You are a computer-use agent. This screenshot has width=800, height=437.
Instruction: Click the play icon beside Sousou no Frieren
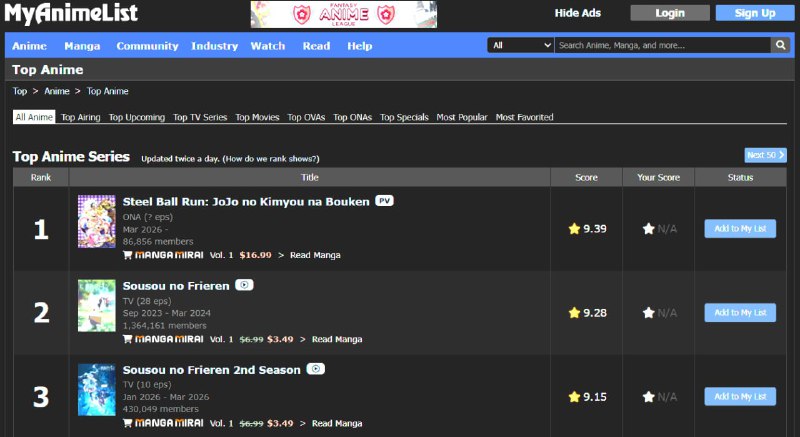pyautogui.click(x=244, y=285)
